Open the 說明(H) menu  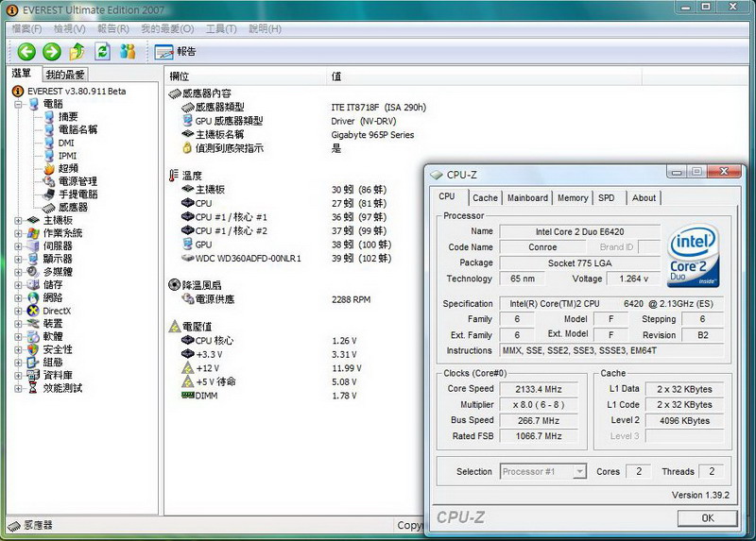point(265,29)
